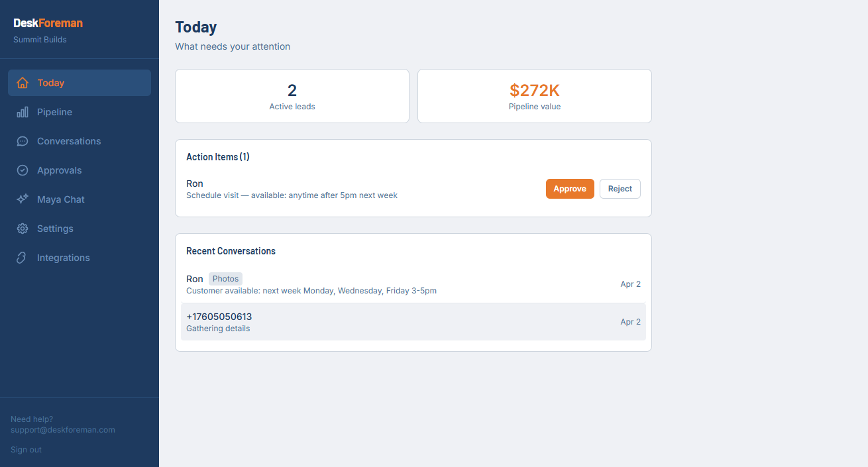Click the Today home icon

(23, 83)
